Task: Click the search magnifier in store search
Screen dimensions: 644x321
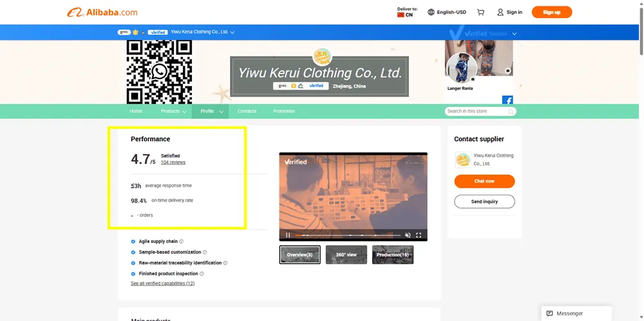Action: [x=511, y=112]
